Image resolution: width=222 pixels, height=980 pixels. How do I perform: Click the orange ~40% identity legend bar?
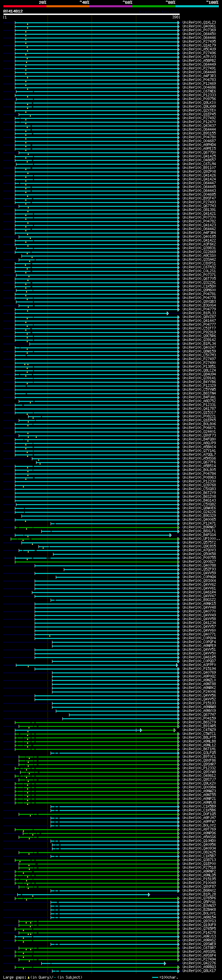point(68,6)
